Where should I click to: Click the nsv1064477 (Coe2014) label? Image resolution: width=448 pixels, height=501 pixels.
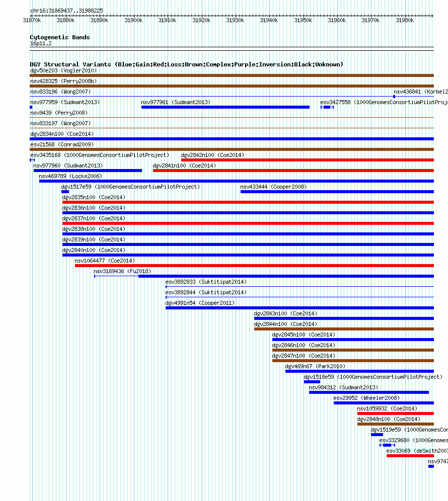[x=105, y=261]
